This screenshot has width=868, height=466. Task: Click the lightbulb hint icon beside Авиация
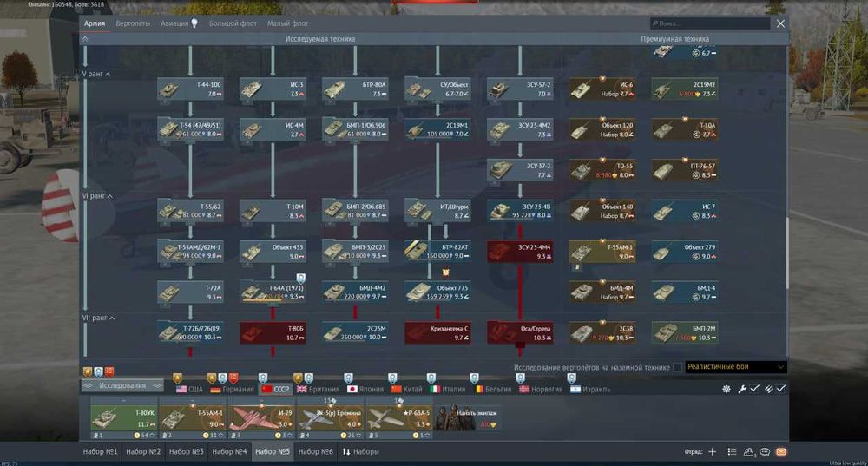tap(194, 23)
